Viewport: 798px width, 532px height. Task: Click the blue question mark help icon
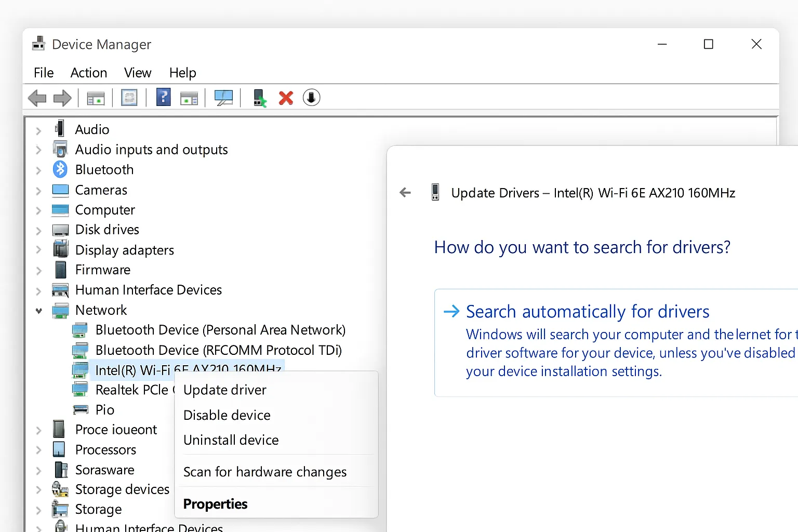tap(163, 98)
